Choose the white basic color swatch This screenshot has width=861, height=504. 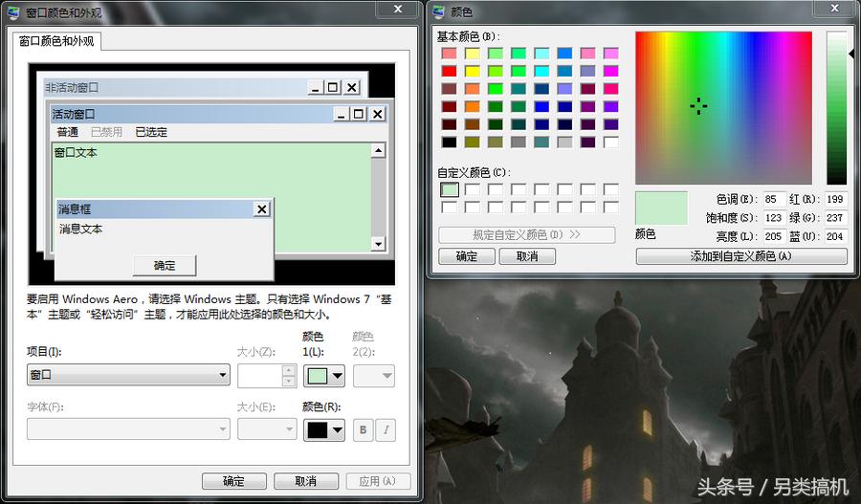coord(610,142)
